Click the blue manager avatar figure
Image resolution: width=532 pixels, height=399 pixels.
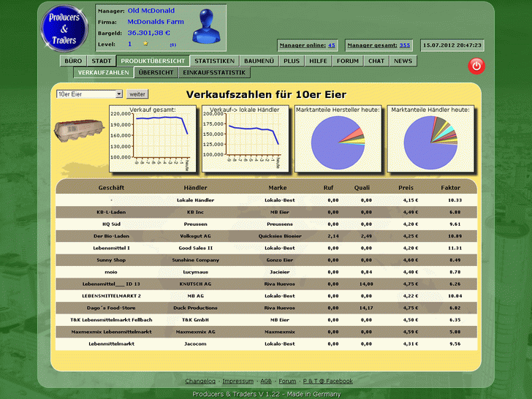pos(206,26)
